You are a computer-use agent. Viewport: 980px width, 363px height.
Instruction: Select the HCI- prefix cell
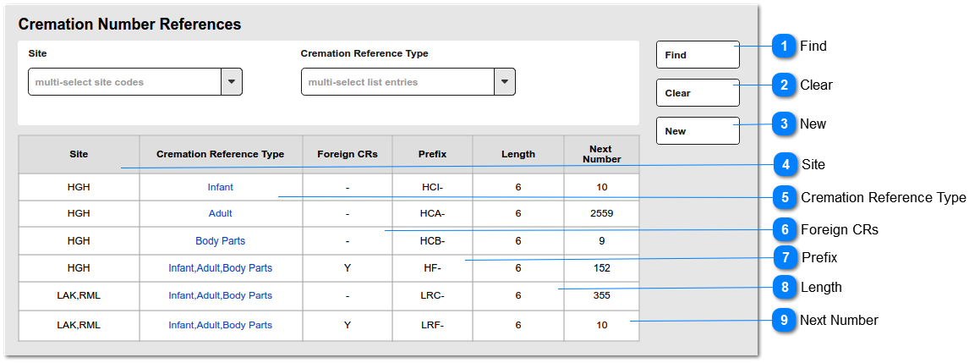pyautogui.click(x=432, y=187)
